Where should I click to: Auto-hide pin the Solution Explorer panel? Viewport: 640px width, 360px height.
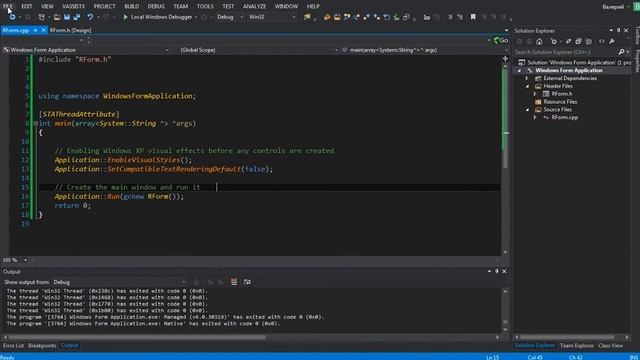618,31
